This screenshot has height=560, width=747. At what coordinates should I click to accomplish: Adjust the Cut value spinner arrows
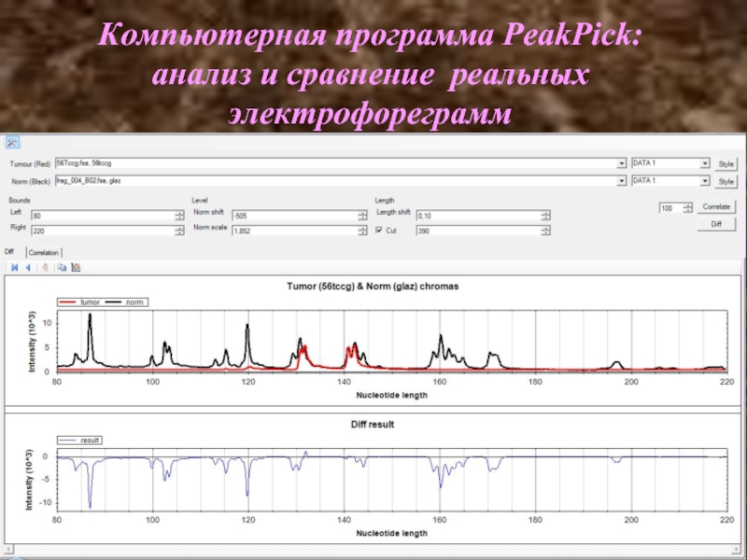(x=546, y=231)
